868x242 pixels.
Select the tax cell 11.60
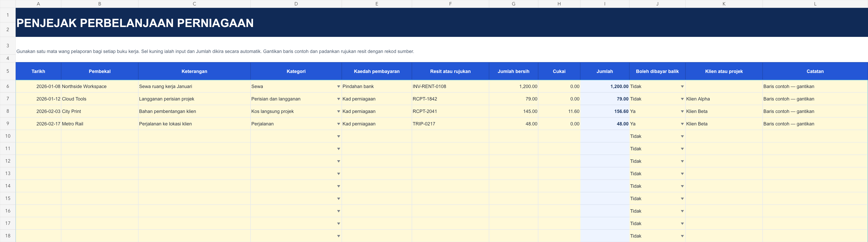(559, 111)
